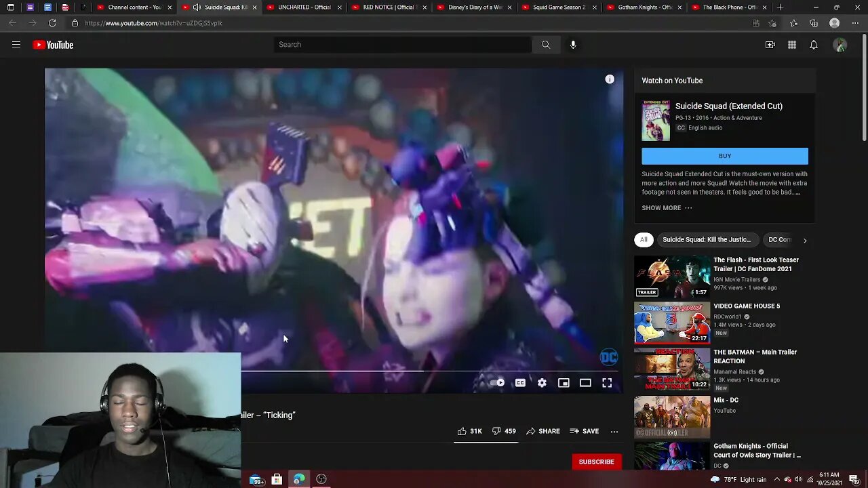This screenshot has width=868, height=488.
Task: Open the more actions ellipsis under video
Action: point(614,431)
